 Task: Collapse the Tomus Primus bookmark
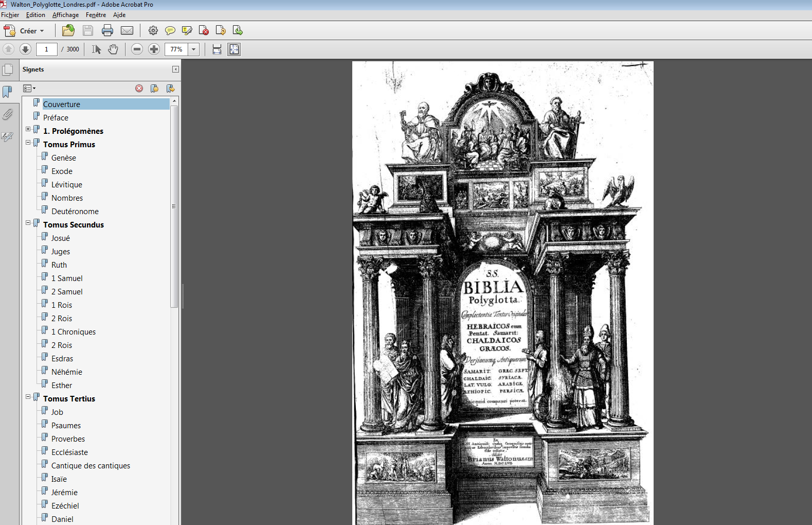point(28,143)
